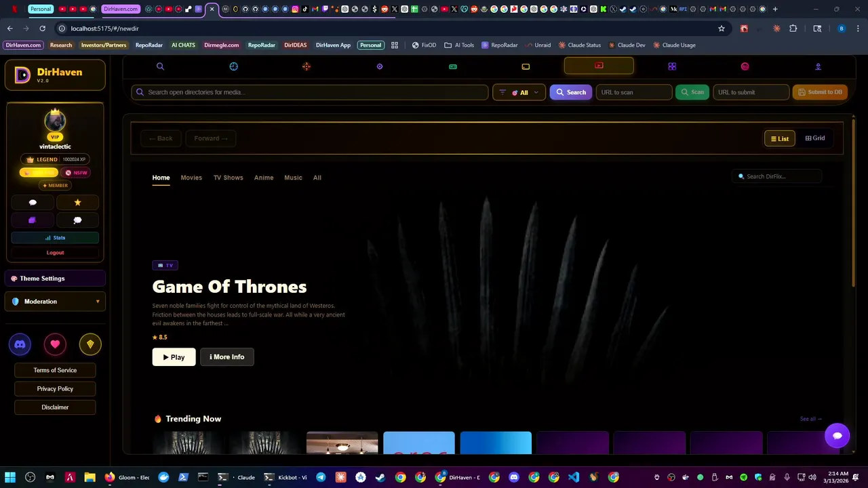Open the first Trending Now Iron Throne thumbnail
The image size is (868, 488).
point(188,443)
